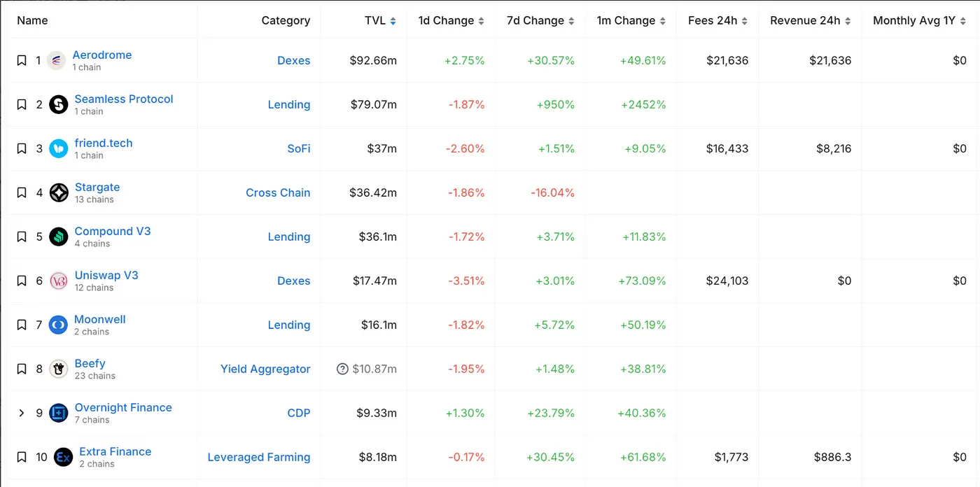Click the friend.tech logo icon
Screen dimensions: 980x487
(59, 149)
